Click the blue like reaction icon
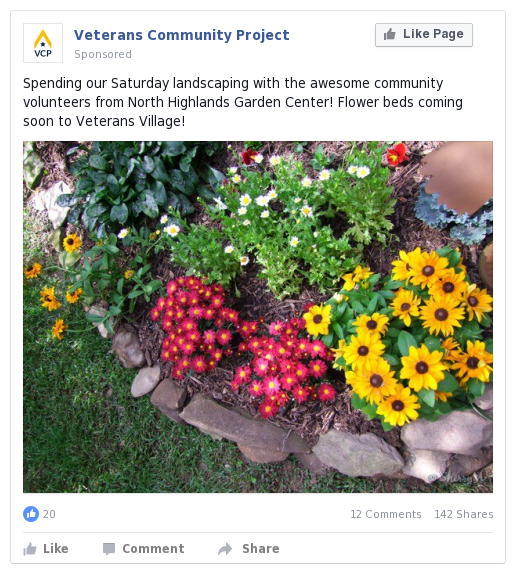The image size is (516, 584). (31, 514)
